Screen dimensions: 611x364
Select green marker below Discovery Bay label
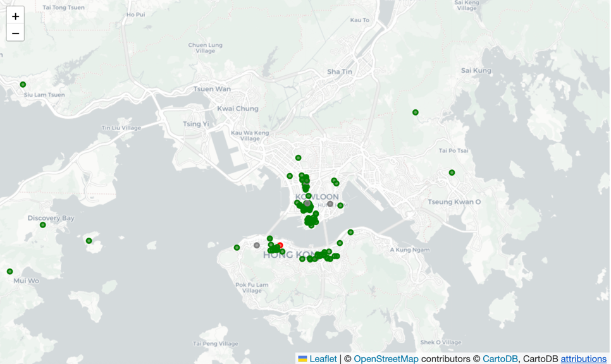[43, 225]
